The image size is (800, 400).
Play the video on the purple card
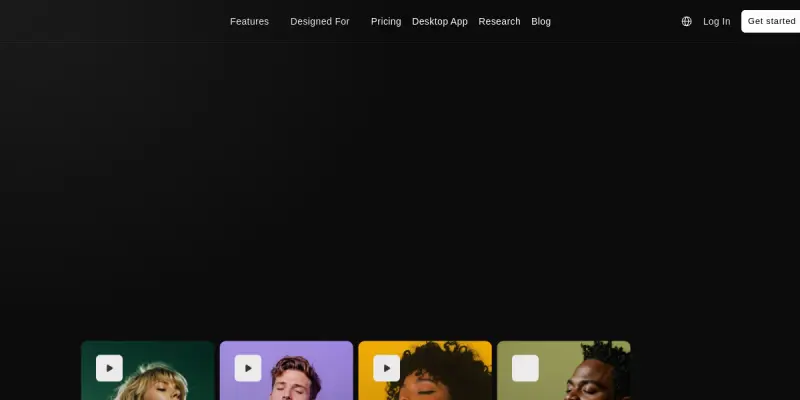248,368
